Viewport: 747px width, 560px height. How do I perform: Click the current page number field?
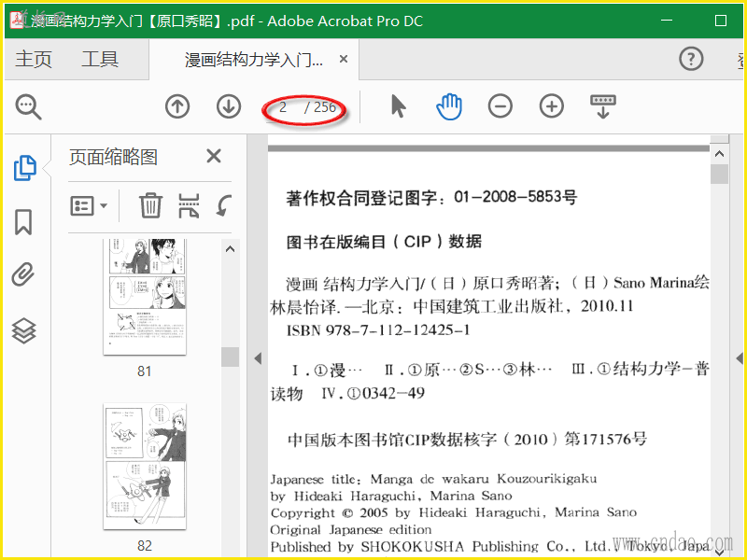[283, 107]
